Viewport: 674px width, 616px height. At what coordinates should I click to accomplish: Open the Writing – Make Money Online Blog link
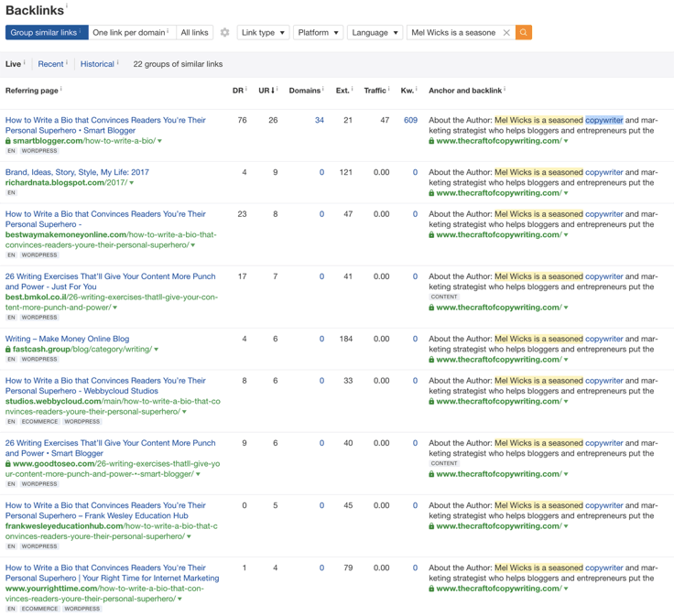67,339
